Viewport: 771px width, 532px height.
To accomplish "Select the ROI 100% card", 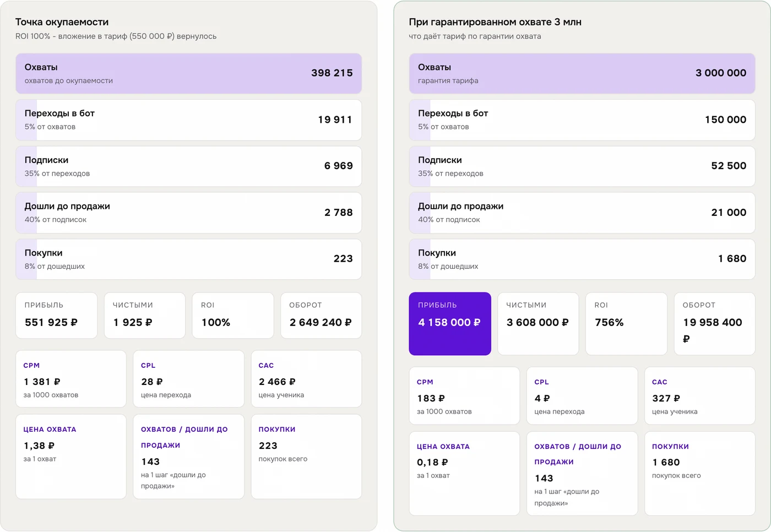I will (233, 315).
